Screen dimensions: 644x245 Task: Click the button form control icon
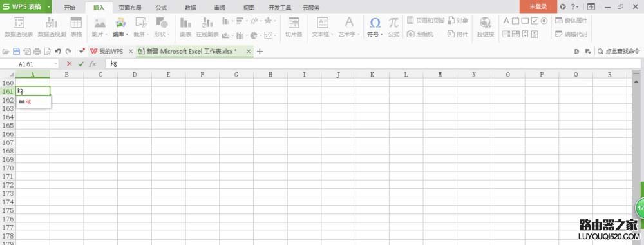pos(525,21)
